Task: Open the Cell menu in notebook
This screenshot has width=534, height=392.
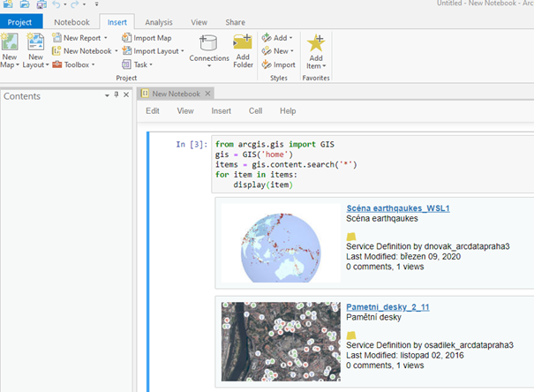Action: [255, 111]
